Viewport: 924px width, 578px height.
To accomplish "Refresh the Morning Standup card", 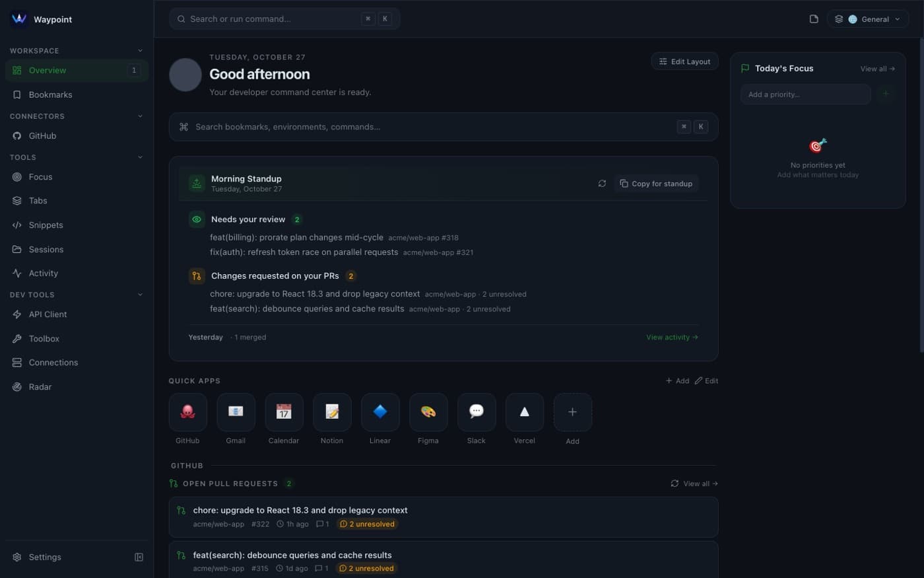I will pyautogui.click(x=602, y=184).
